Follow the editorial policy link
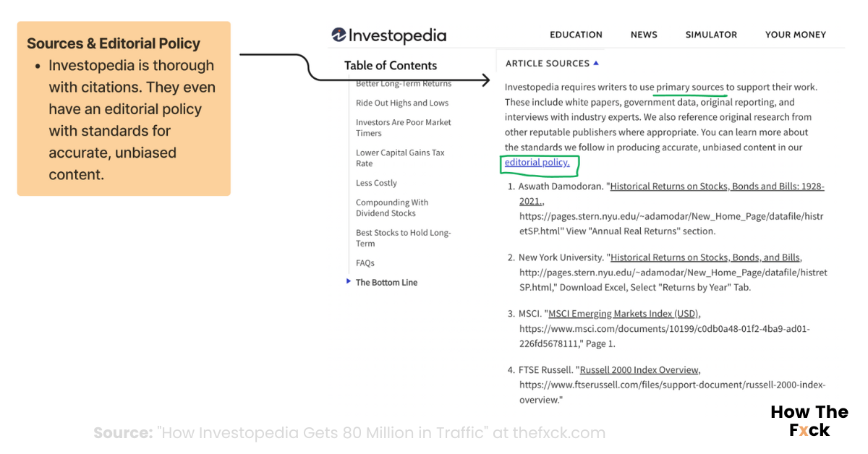868x454 pixels. (x=537, y=163)
